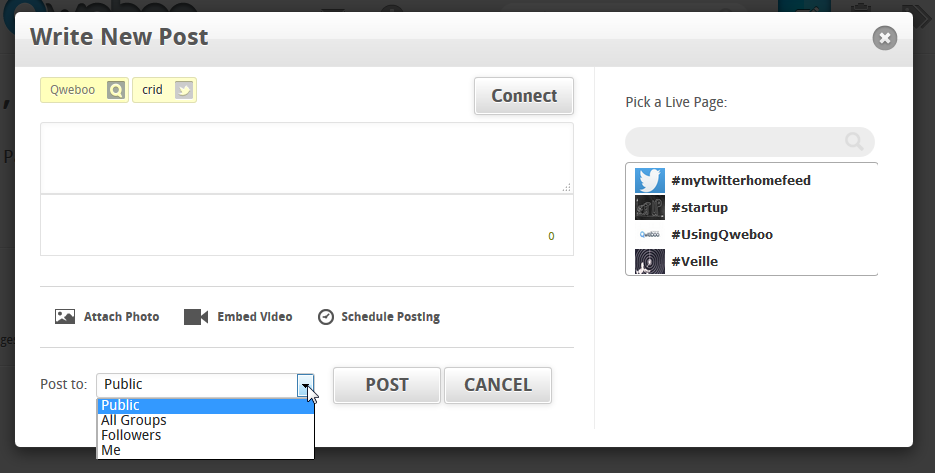Choose the #UsingQweboo live page
935x473 pixels.
pyautogui.click(x=722, y=235)
